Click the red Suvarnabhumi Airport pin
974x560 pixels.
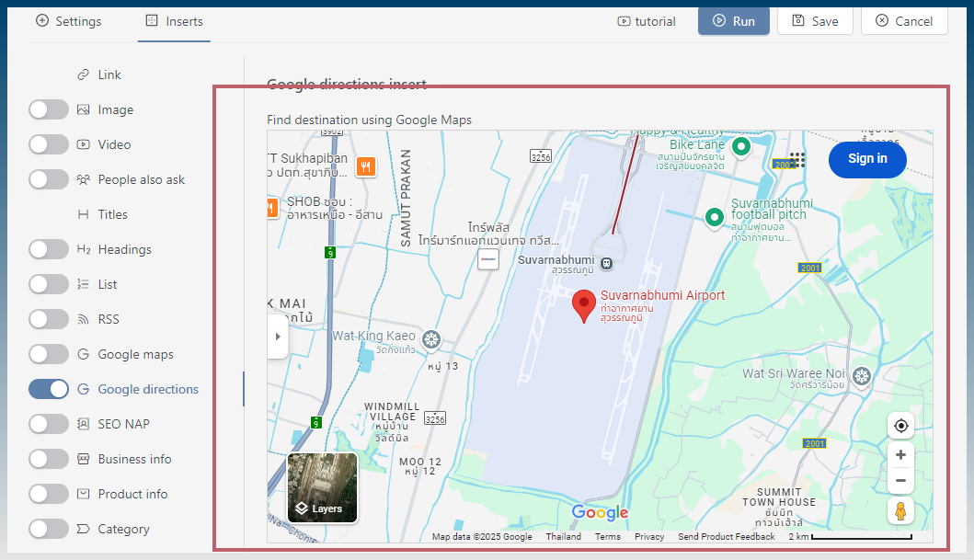pyautogui.click(x=584, y=305)
